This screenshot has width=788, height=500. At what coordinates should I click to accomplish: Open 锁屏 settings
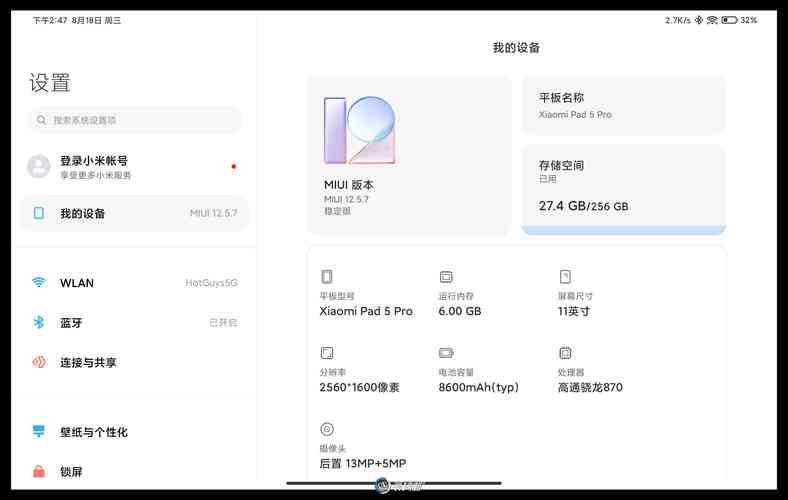[135, 471]
